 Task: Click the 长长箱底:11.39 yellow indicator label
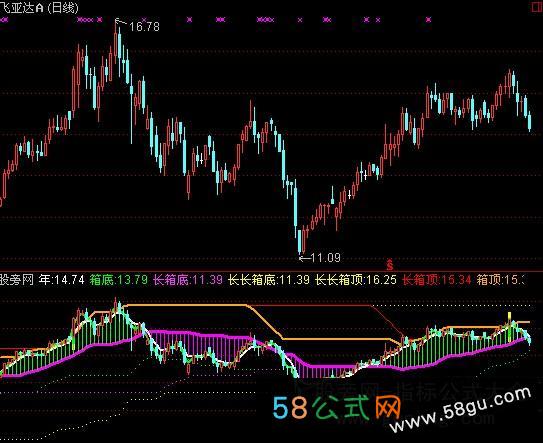(268, 280)
